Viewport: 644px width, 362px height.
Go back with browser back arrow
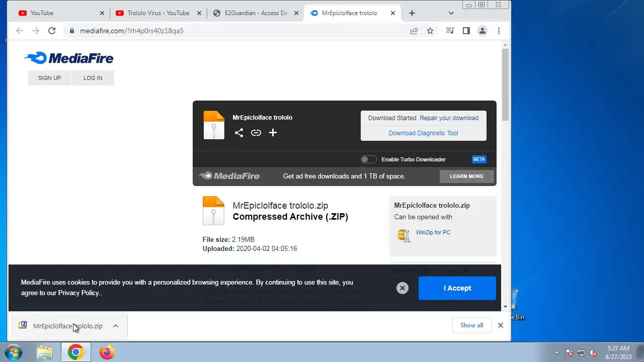coord(20,31)
